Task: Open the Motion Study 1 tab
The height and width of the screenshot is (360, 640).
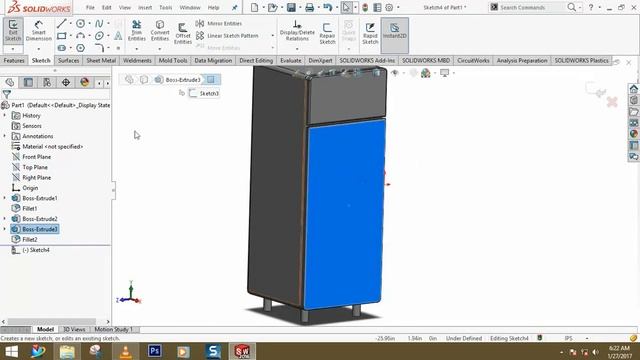Action: [x=113, y=329]
